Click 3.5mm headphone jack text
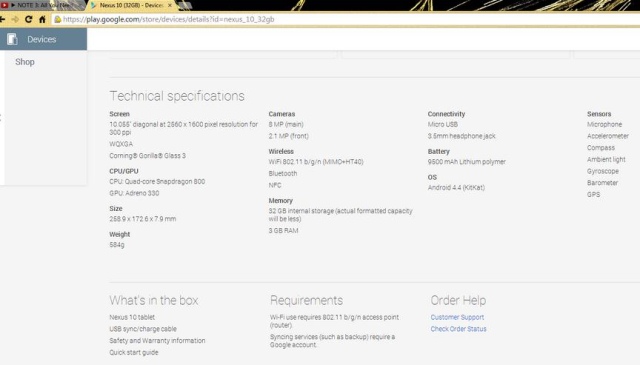 (462, 136)
